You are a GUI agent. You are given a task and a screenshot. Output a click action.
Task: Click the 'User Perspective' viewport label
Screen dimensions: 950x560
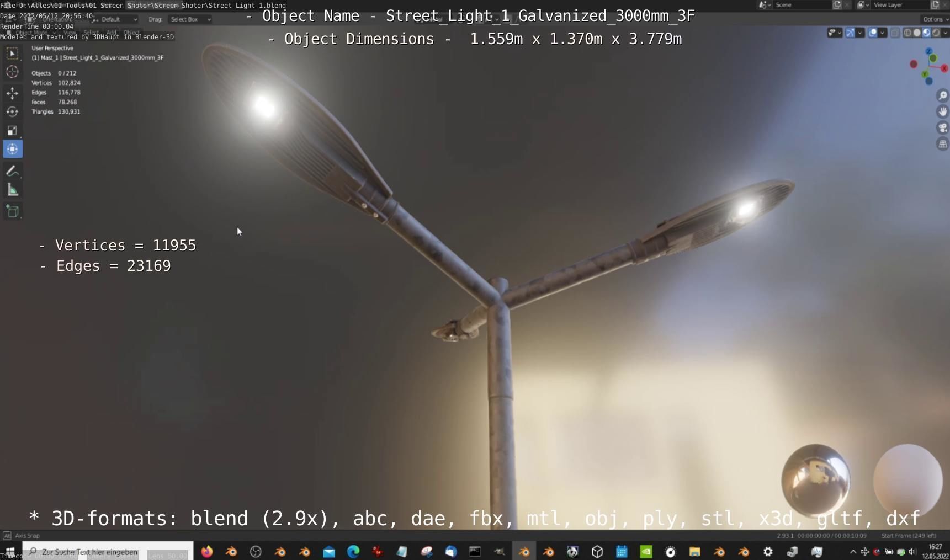point(52,48)
